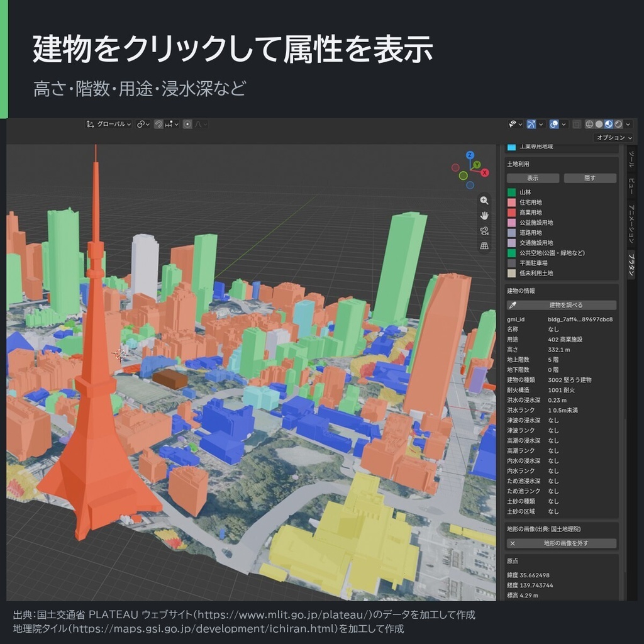Viewport: 644px width, 644px height.
Task: Click the 洪水の浸水深 value 0.23 m
Action: point(557,400)
